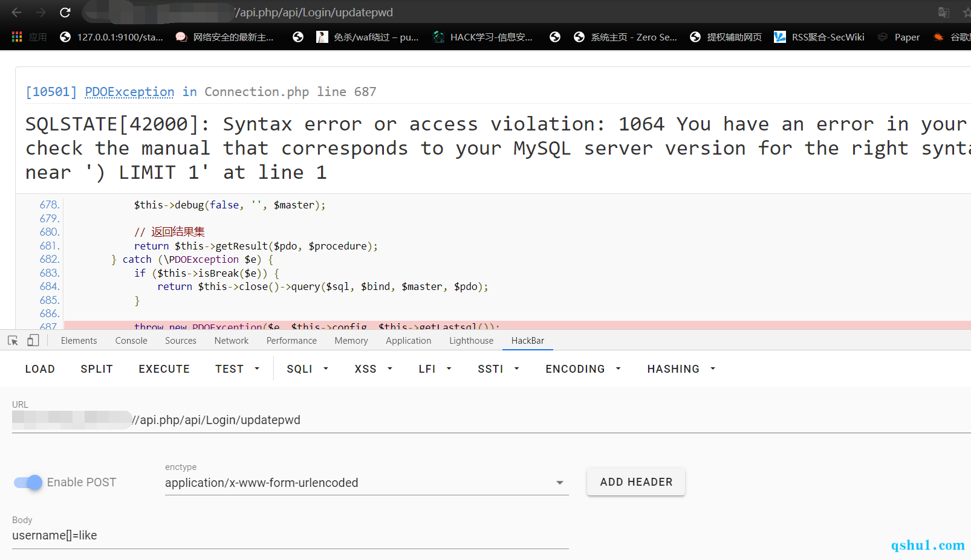
Task: Switch to the Elements tab
Action: point(79,341)
